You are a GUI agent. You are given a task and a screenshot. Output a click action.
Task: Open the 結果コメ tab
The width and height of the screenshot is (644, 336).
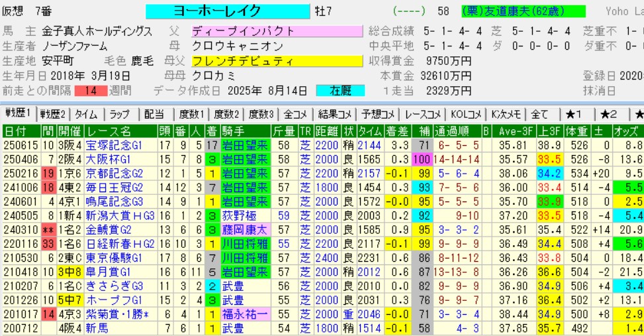[334, 113]
